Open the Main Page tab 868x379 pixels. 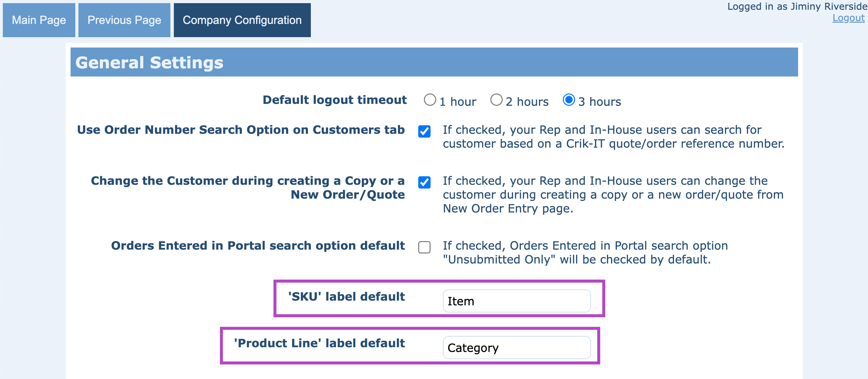(x=39, y=20)
